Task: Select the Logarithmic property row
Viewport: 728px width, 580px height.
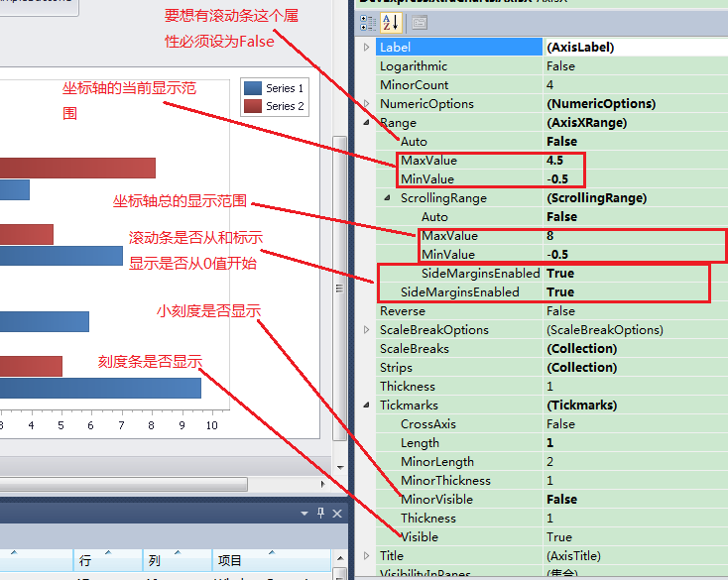Action: 552,65
